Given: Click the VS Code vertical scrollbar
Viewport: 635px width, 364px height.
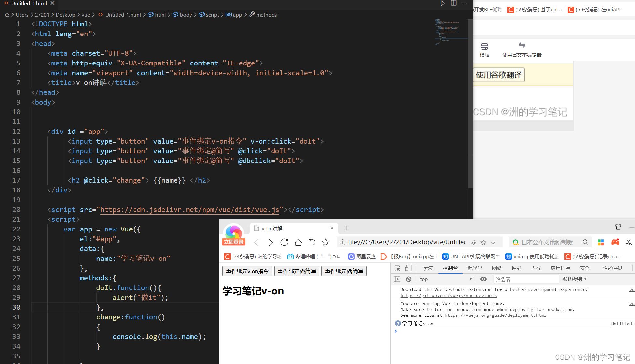Looking at the screenshot, I should click(470, 104).
